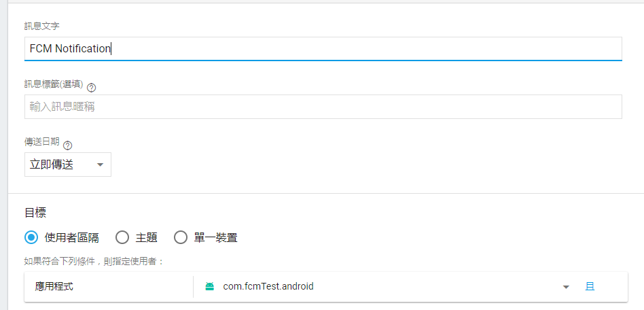Click the 且 link to add condition
The width and height of the screenshot is (644, 310).
590,287
